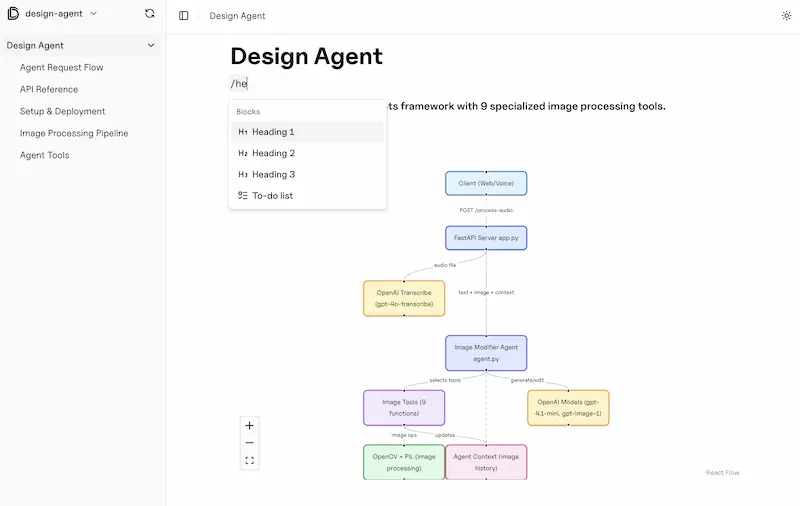This screenshot has width=800, height=506.
Task: Click the H2 icon in Blocks menu
Action: click(x=243, y=153)
